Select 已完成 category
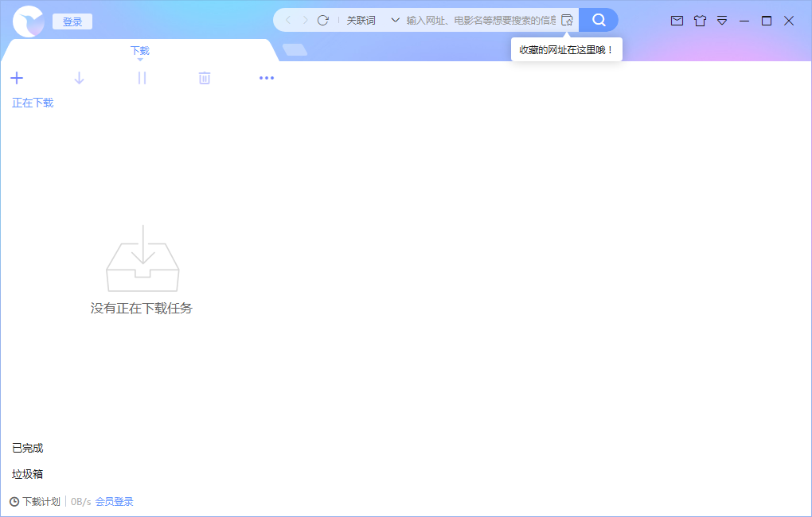Viewport: 812px width, 517px height. coord(27,448)
